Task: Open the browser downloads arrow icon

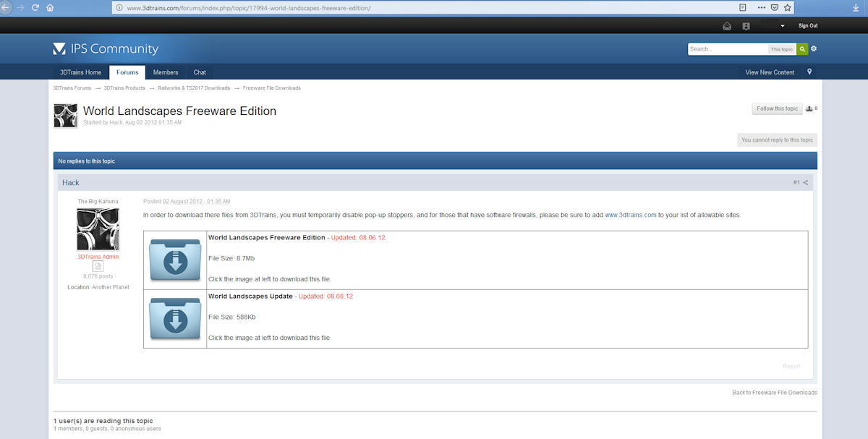Action: pos(856,7)
